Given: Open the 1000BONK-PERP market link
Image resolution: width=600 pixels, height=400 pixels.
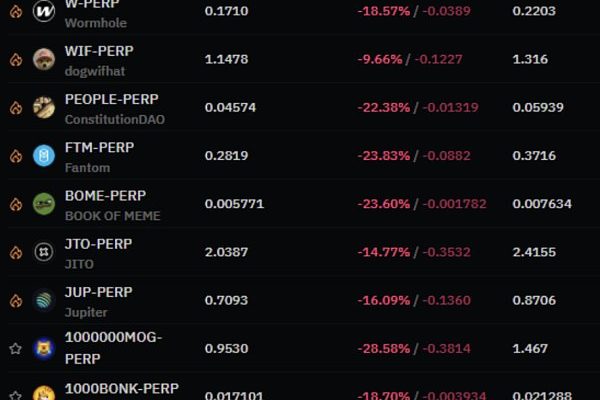Looking at the screenshot, I should pos(122,389).
